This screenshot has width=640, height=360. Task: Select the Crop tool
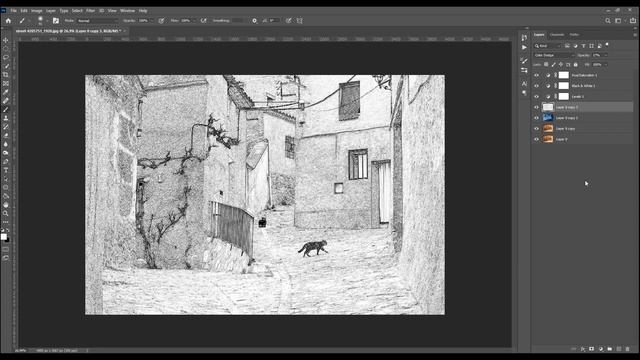6,75
